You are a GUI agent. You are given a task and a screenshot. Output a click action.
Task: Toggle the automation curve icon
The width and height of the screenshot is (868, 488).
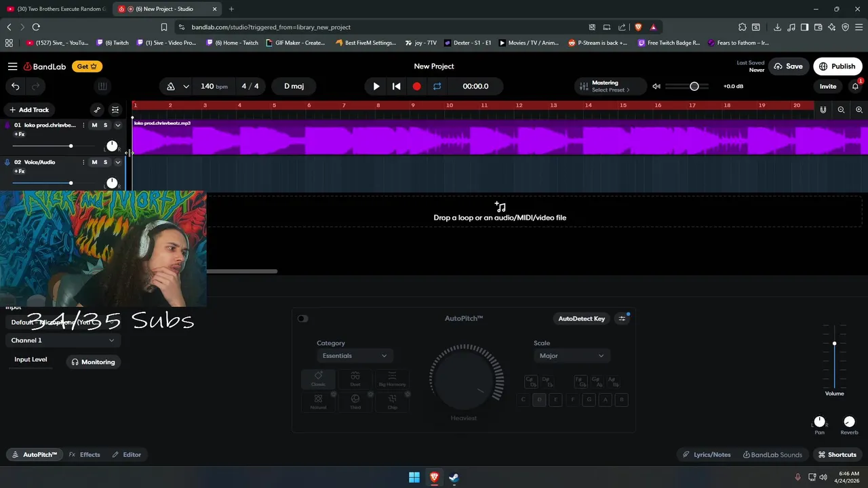97,110
